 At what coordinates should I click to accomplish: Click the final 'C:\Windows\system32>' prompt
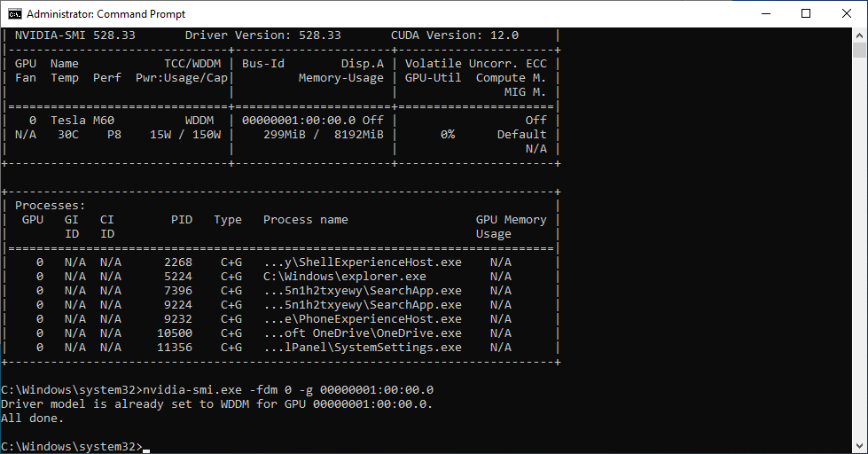(72, 446)
